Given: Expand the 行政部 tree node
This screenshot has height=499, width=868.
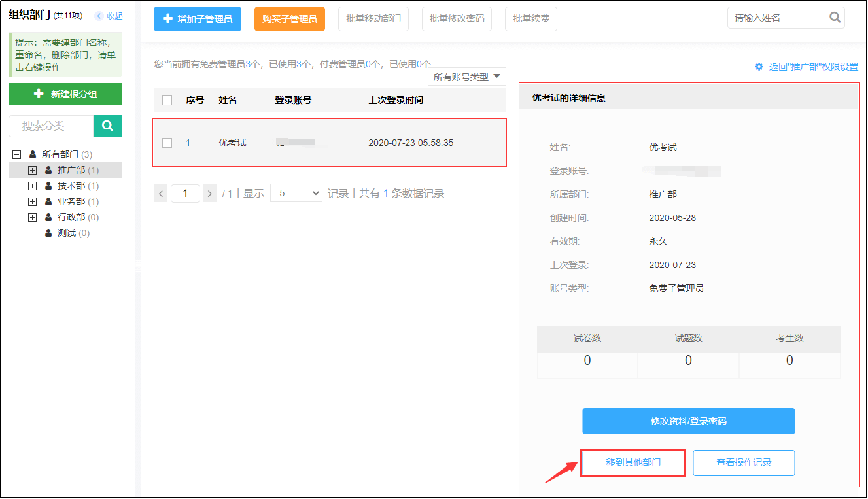Looking at the screenshot, I should tap(32, 217).
